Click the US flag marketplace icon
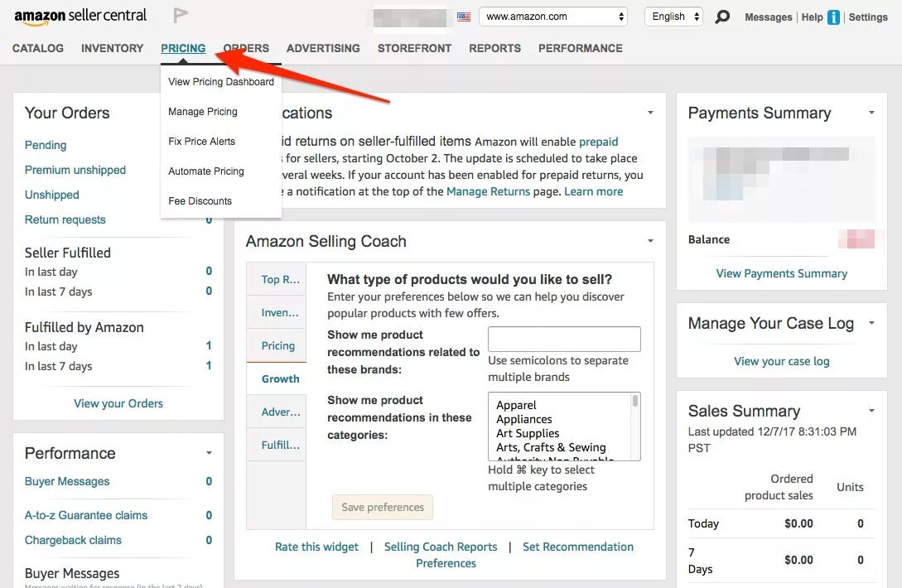This screenshot has width=902, height=588. pyautogui.click(x=464, y=17)
